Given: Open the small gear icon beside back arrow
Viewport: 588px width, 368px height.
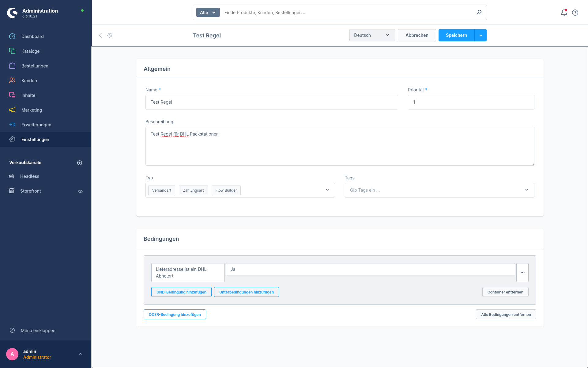Looking at the screenshot, I should coord(110,35).
